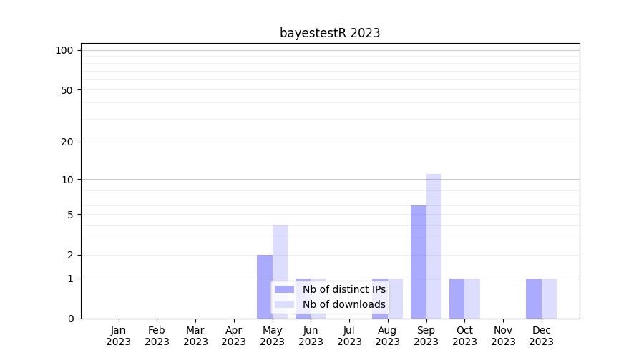This screenshot has width=644, height=358.
Task: Select the 'Nb of distinct IPs' legend label
Action: tap(343, 289)
